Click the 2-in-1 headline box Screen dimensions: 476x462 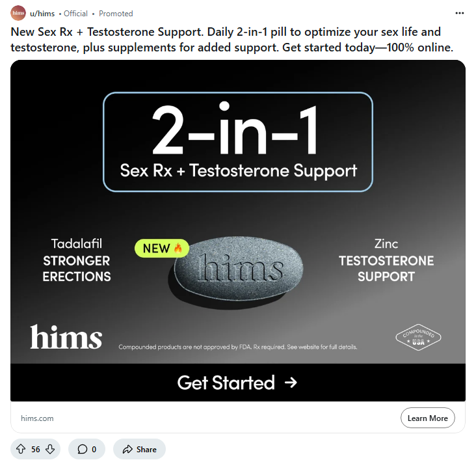point(238,142)
